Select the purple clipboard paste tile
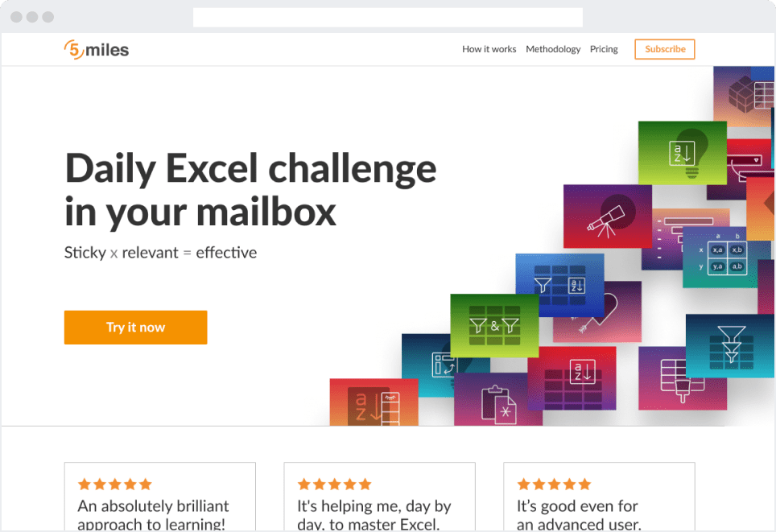Image resolution: width=776 pixels, height=532 pixels. [497, 402]
